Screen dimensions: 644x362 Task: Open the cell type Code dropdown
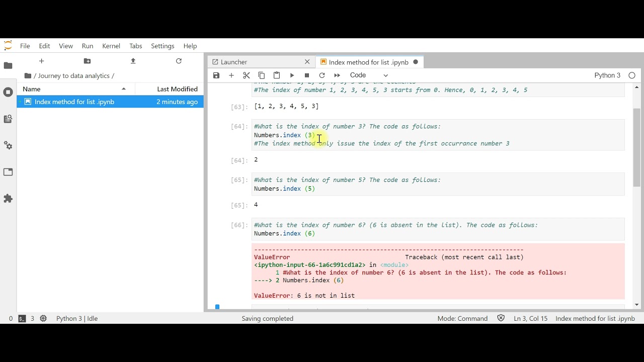tap(369, 75)
